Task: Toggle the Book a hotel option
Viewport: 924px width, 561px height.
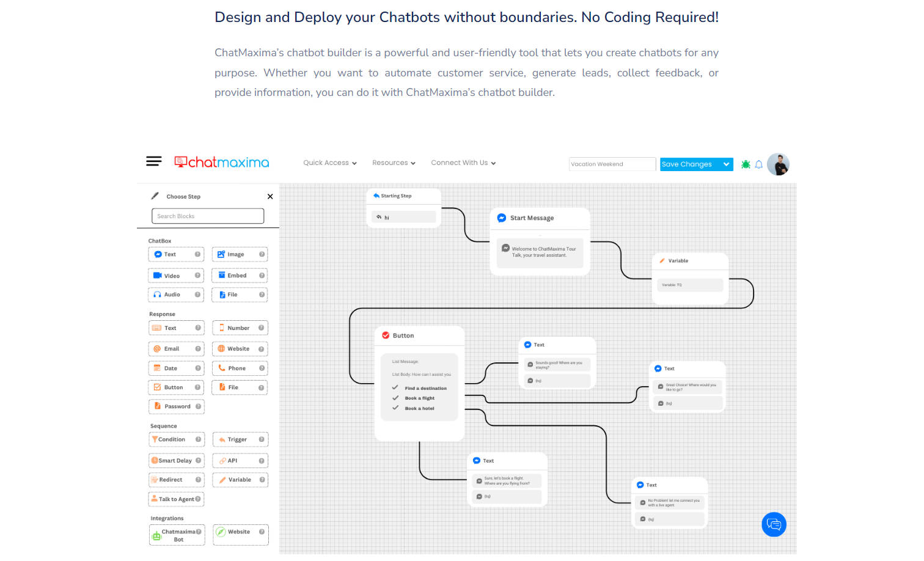Action: tap(414, 408)
